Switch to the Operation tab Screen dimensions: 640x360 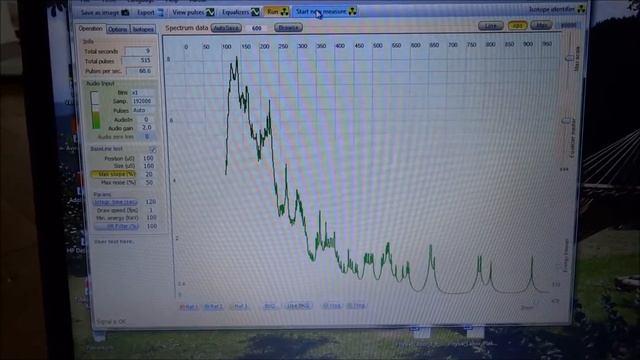pos(90,29)
